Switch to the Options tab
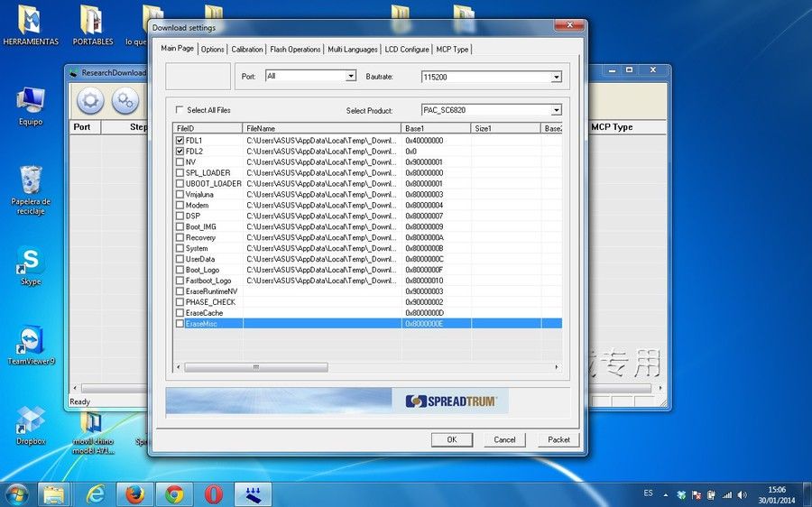Screen dimensions: 812x507 point(212,50)
